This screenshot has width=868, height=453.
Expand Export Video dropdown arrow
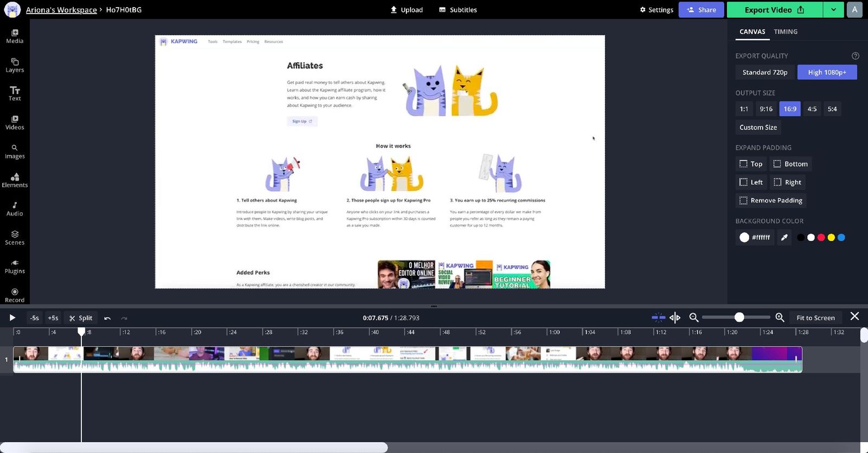click(833, 10)
